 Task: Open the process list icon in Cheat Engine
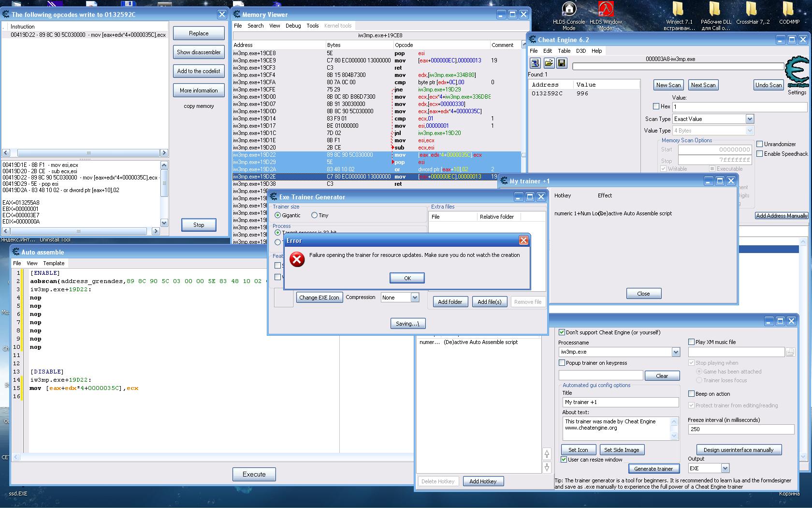(x=535, y=63)
